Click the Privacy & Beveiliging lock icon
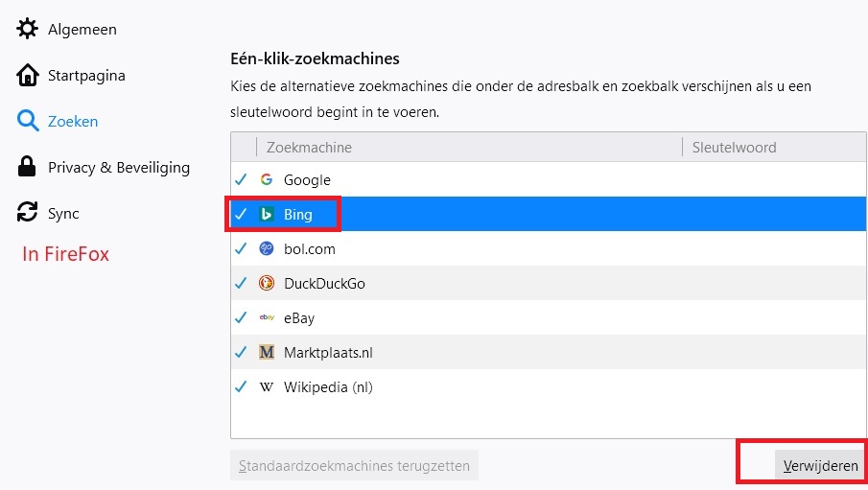 27,167
